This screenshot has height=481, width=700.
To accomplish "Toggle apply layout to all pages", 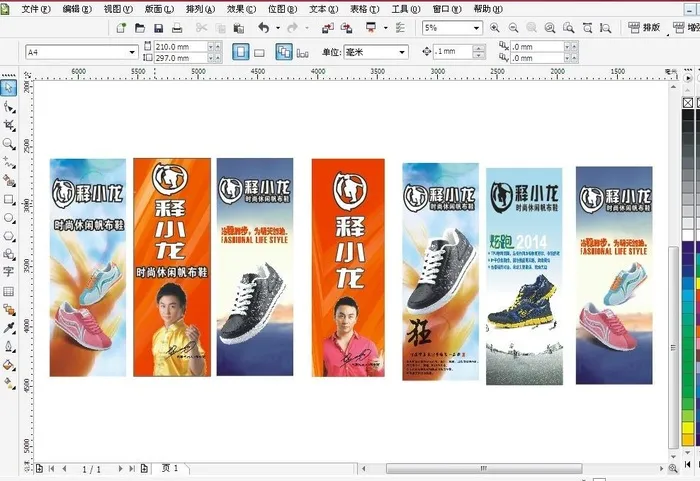I will click(283, 52).
